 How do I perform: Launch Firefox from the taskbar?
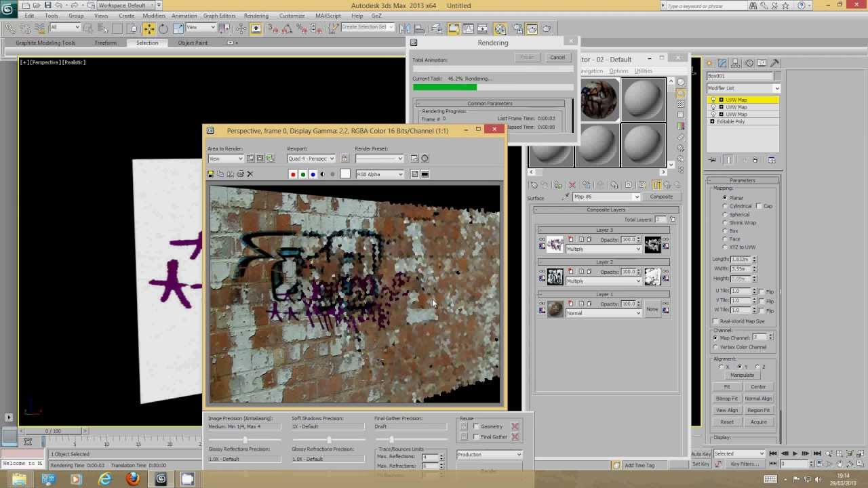(x=133, y=479)
